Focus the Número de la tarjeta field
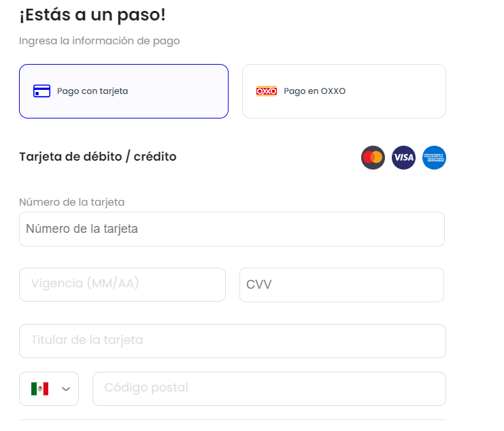This screenshot has height=431, width=504. 231,229
